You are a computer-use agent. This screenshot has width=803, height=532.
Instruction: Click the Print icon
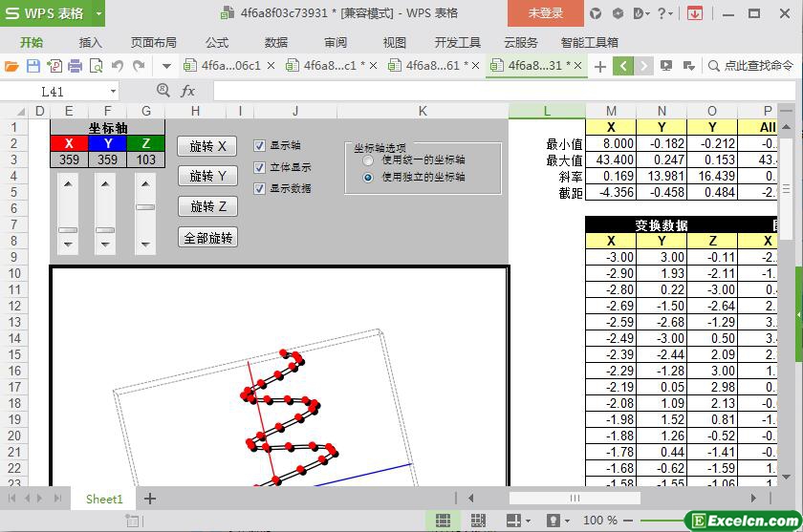pos(76,66)
